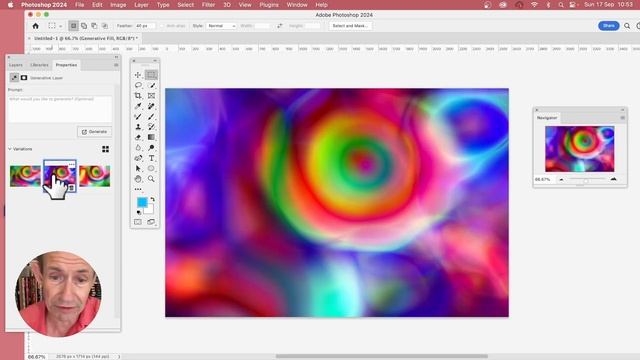This screenshot has height=360, width=640.
Task: Toggle Anti-alias checkbox
Action: [162, 26]
